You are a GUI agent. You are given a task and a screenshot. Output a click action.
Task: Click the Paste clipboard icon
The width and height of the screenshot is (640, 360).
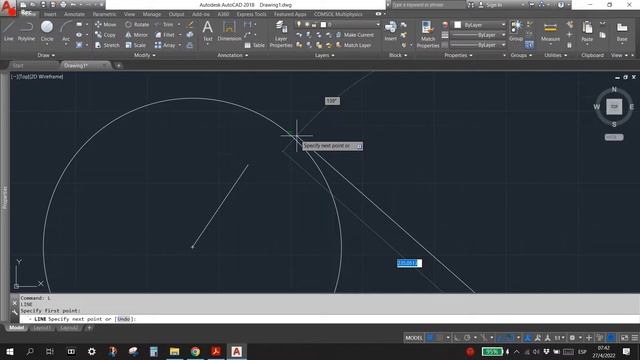pos(587,31)
